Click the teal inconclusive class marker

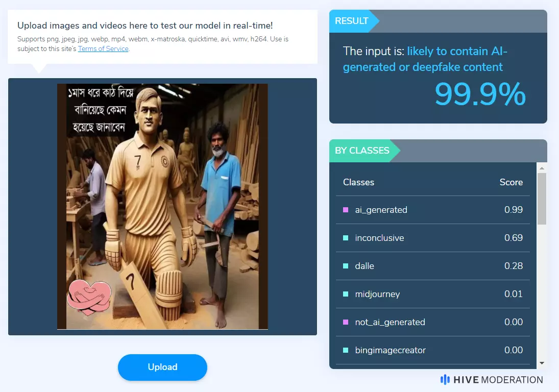346,238
